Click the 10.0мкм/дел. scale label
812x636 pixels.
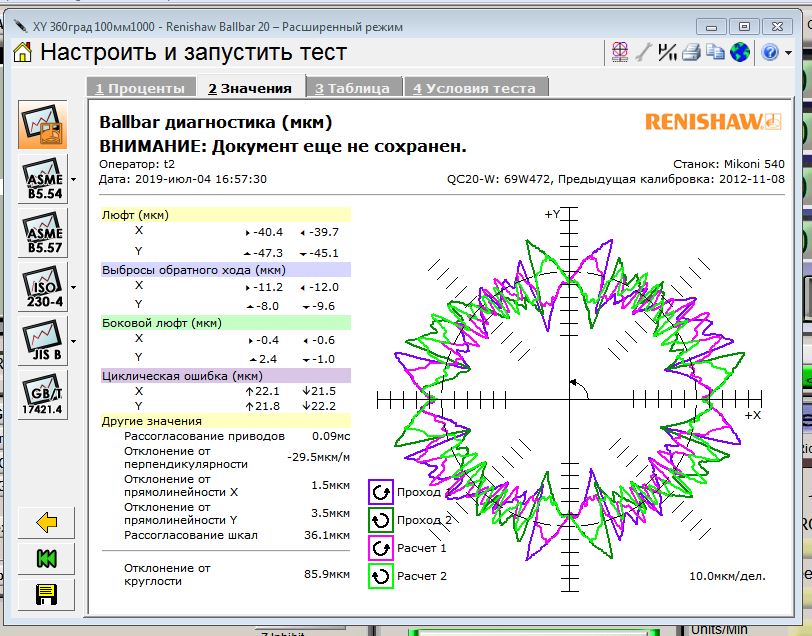(x=727, y=576)
